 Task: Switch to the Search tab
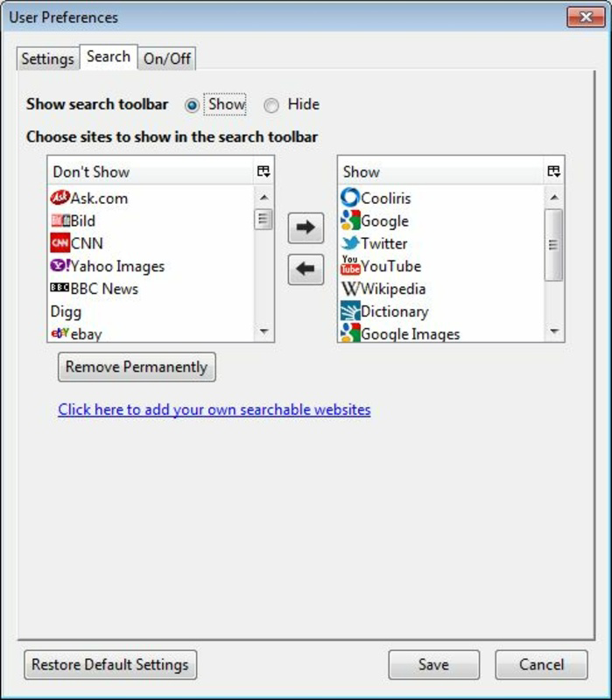coord(109,57)
